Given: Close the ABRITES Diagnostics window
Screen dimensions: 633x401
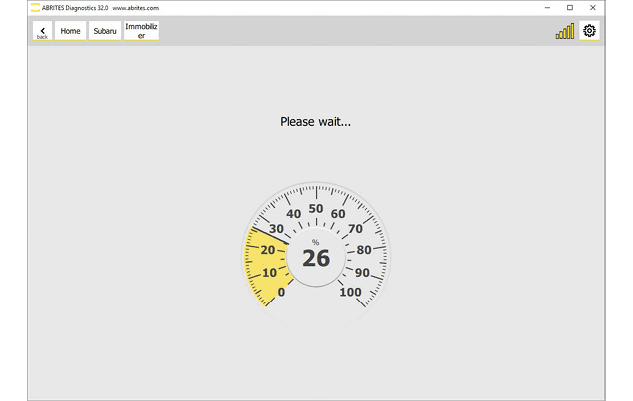Looking at the screenshot, I should coord(593,7).
